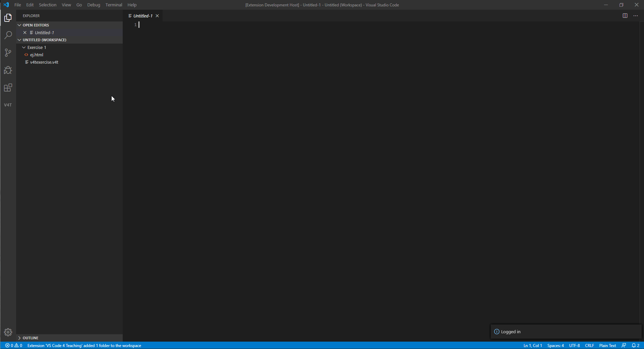Click the Ln 1, Col 1 status entry
The height and width of the screenshot is (349, 644).
coord(533,345)
